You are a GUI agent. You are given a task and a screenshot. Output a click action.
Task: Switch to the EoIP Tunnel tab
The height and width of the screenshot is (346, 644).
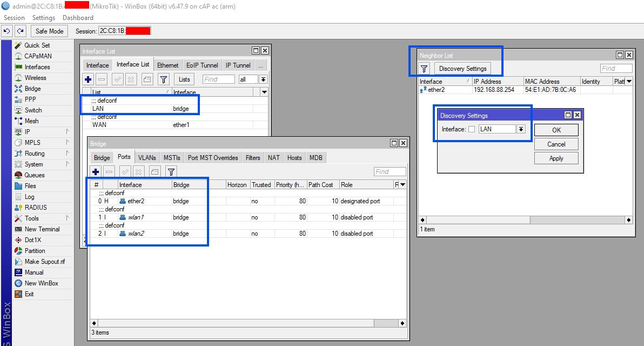click(202, 65)
